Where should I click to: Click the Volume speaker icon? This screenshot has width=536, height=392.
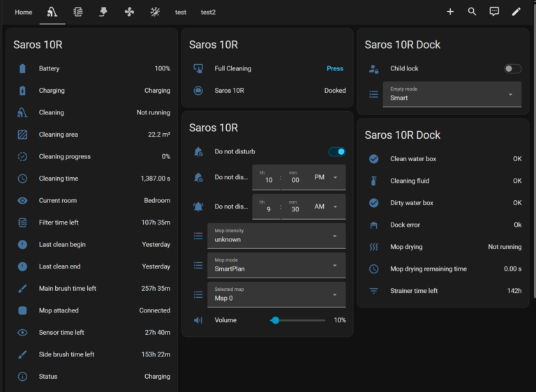tap(198, 320)
